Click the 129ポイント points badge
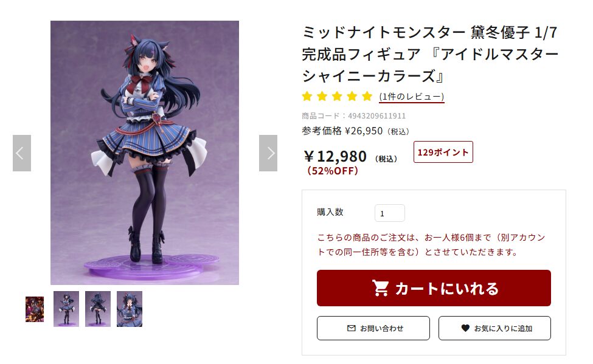 click(443, 152)
